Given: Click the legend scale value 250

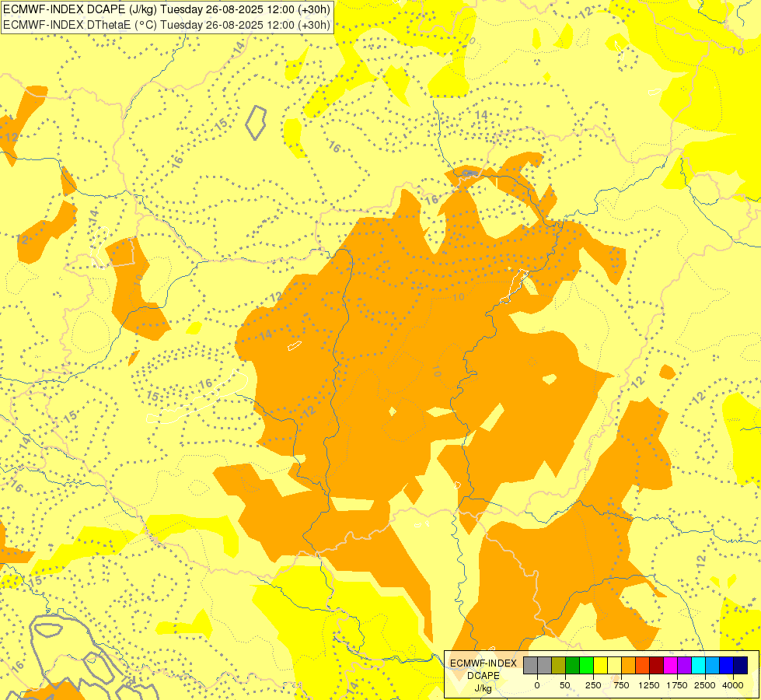Looking at the screenshot, I should click(593, 685).
